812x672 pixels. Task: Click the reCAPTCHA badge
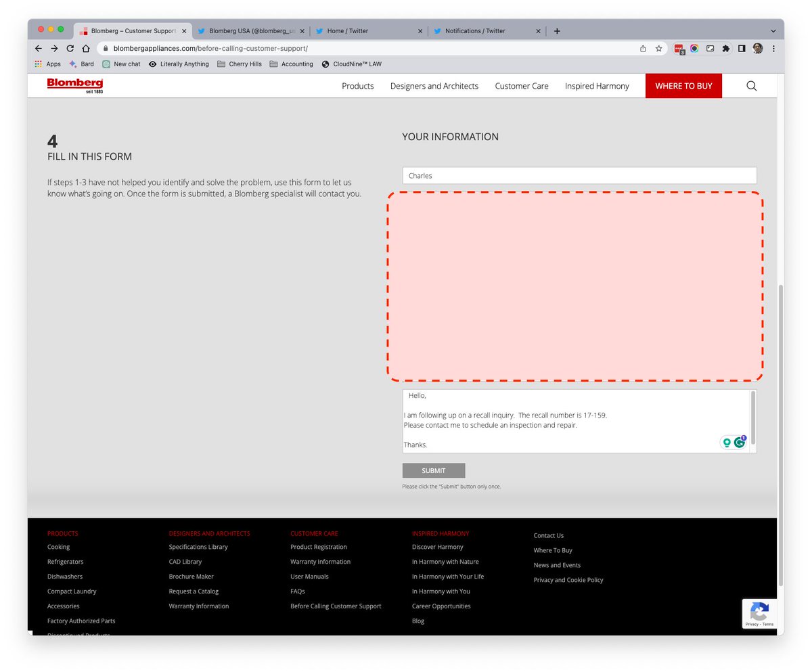(759, 614)
